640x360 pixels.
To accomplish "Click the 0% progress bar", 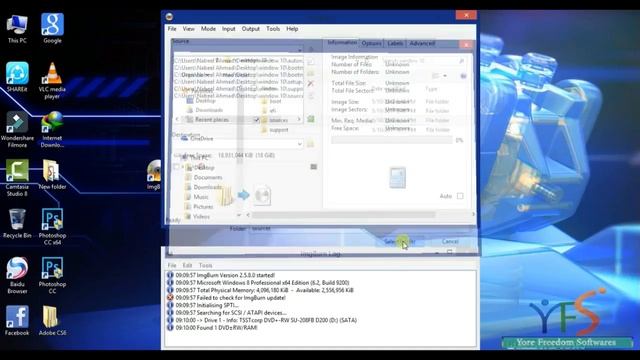I will pyautogui.click(x=391, y=140).
